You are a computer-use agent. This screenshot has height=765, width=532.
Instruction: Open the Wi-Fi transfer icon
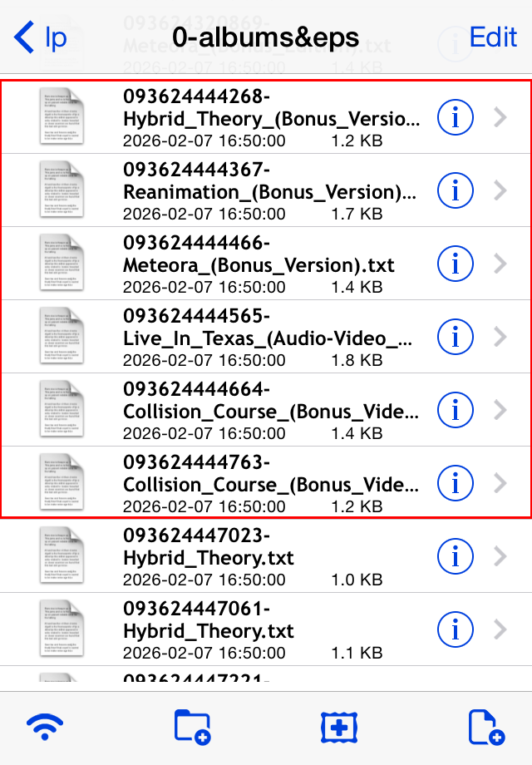[45, 727]
